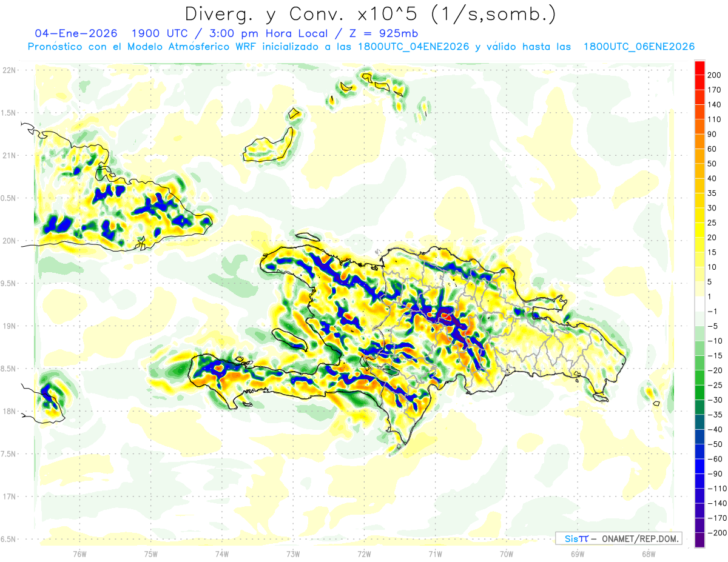Click the '1800UTC_06ENE2026' valid-until text
Image resolution: width=728 pixels, height=562 pixels.
click(x=639, y=47)
